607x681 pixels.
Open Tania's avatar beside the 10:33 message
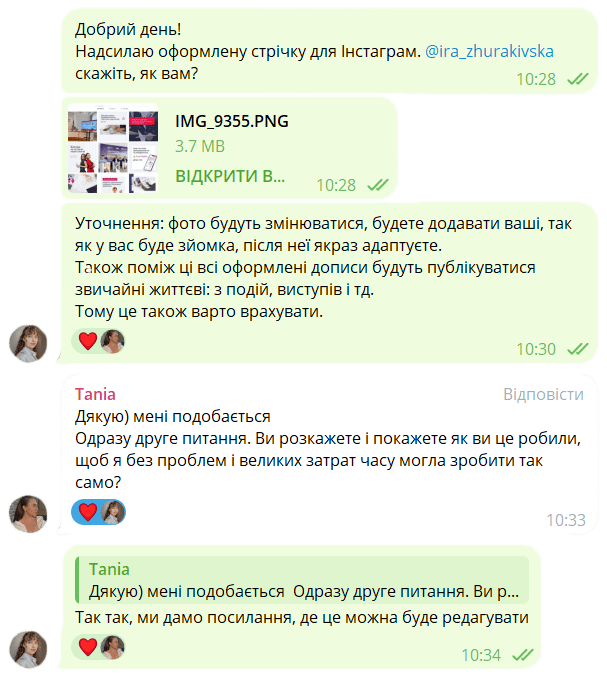coord(28,514)
